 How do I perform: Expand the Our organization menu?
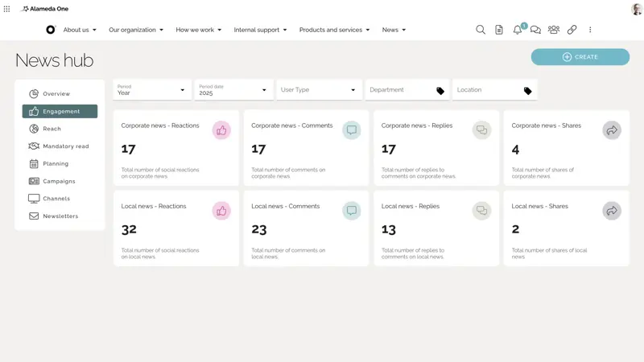(136, 30)
